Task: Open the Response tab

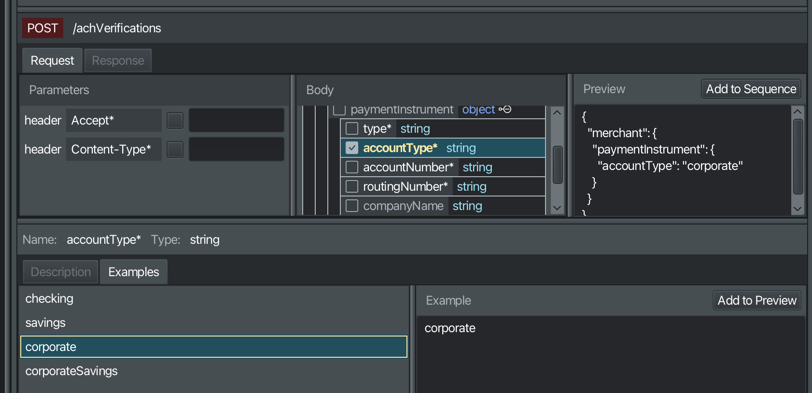Action: click(118, 61)
